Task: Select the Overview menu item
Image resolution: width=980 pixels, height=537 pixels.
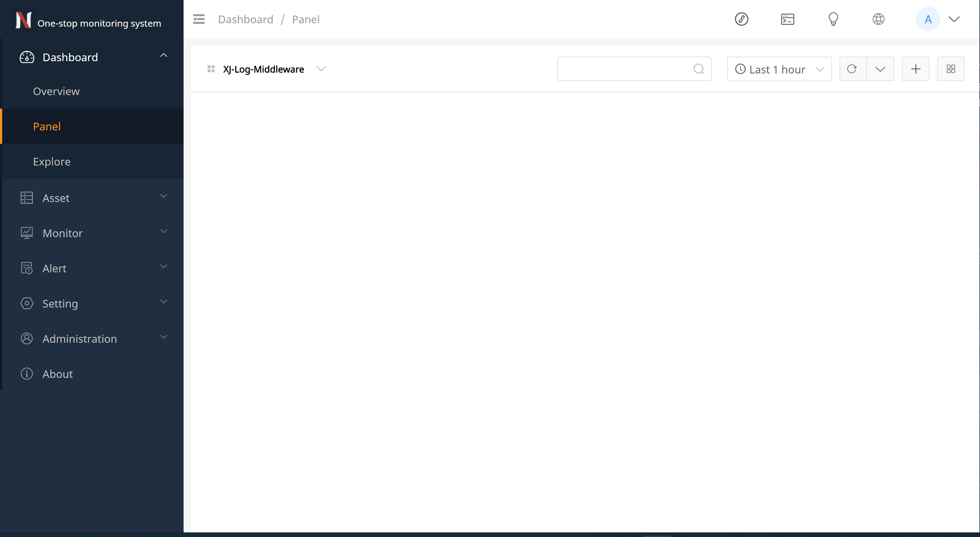Action: coord(56,91)
